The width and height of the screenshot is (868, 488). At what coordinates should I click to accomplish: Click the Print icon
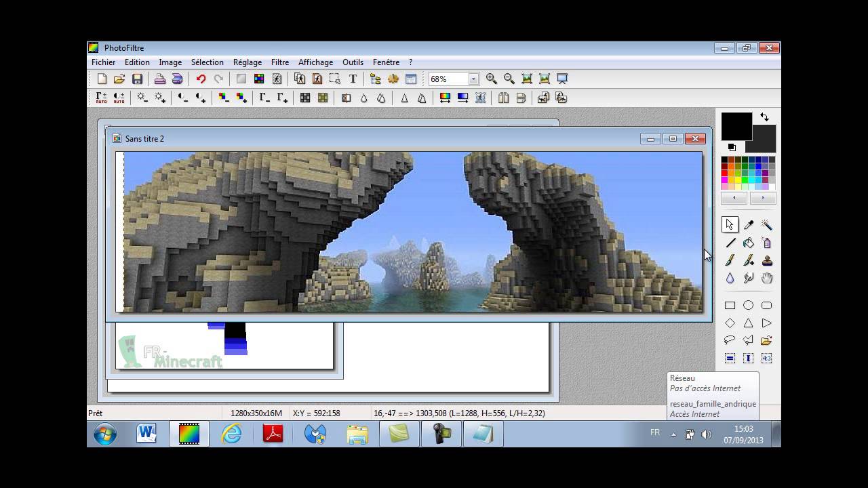tap(159, 79)
